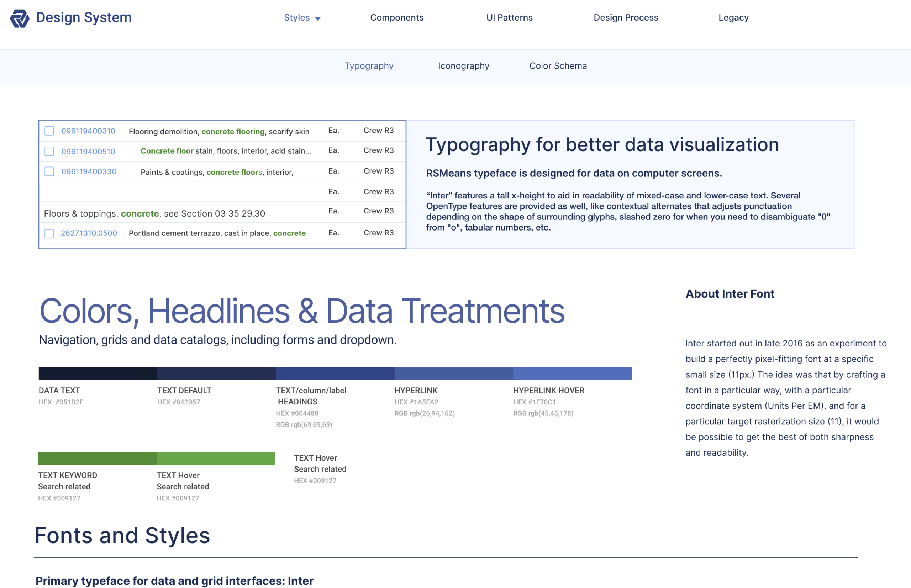Viewport: 911px width, 588px height.
Task: Expand the Styles dropdown arrow
Action: click(x=317, y=18)
